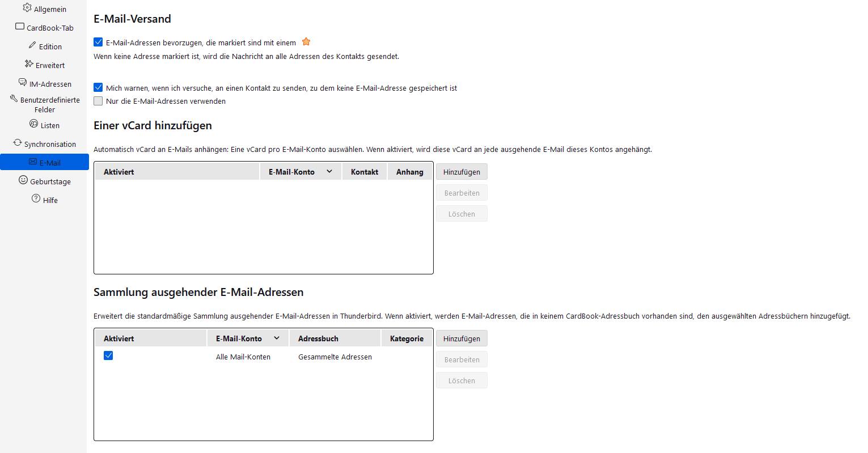This screenshot has width=868, height=453.
Task: Expand E-Mail-Konto chevron in Sammlung table
Action: click(277, 338)
